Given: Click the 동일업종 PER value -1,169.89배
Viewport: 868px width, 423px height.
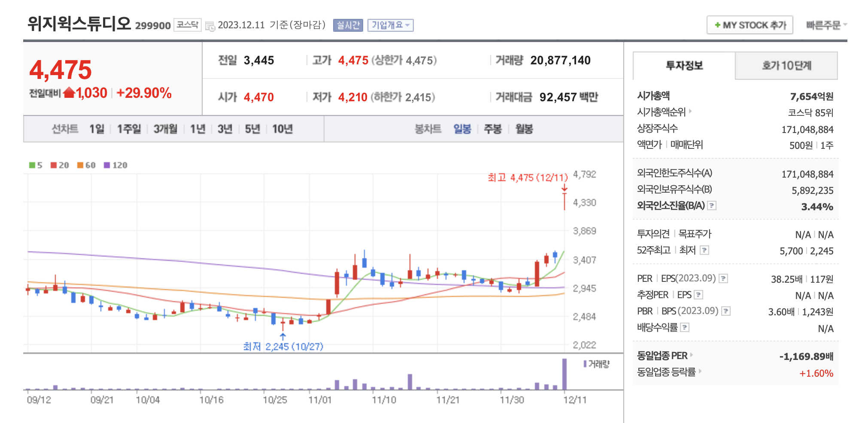Looking at the screenshot, I should (806, 357).
